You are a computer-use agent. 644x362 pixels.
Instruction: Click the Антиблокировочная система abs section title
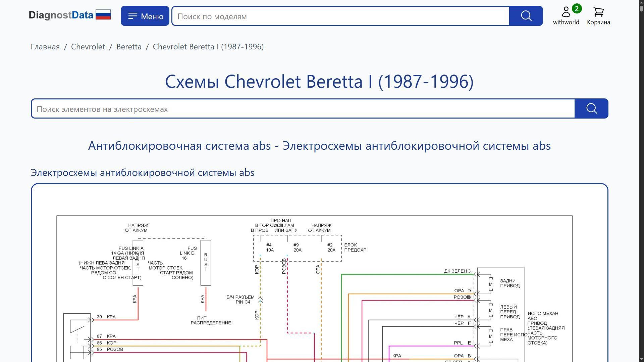(319, 146)
